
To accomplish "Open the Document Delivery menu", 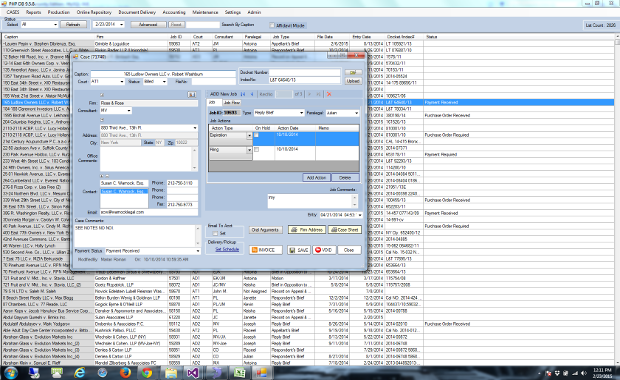I will point(137,12).
